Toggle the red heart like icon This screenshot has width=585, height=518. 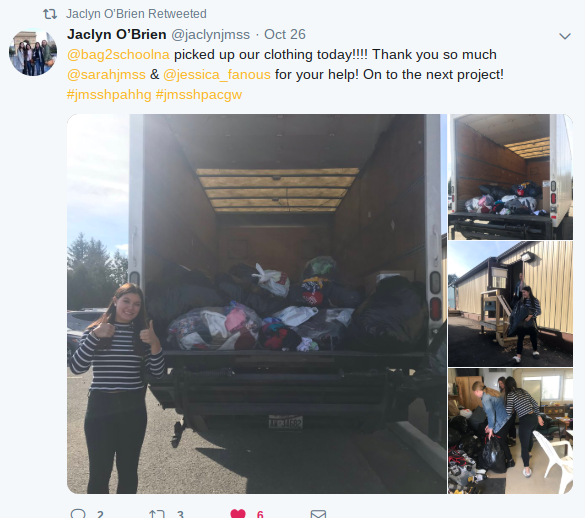[x=238, y=514]
